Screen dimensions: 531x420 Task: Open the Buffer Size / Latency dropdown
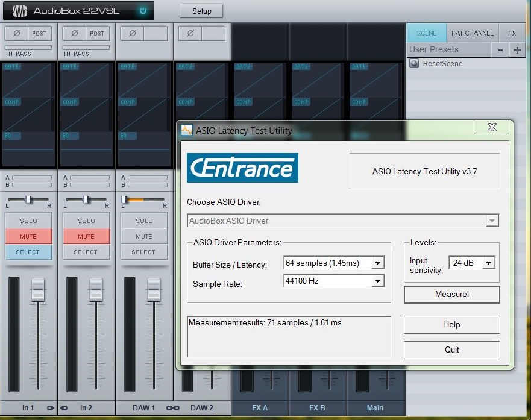[x=377, y=263]
